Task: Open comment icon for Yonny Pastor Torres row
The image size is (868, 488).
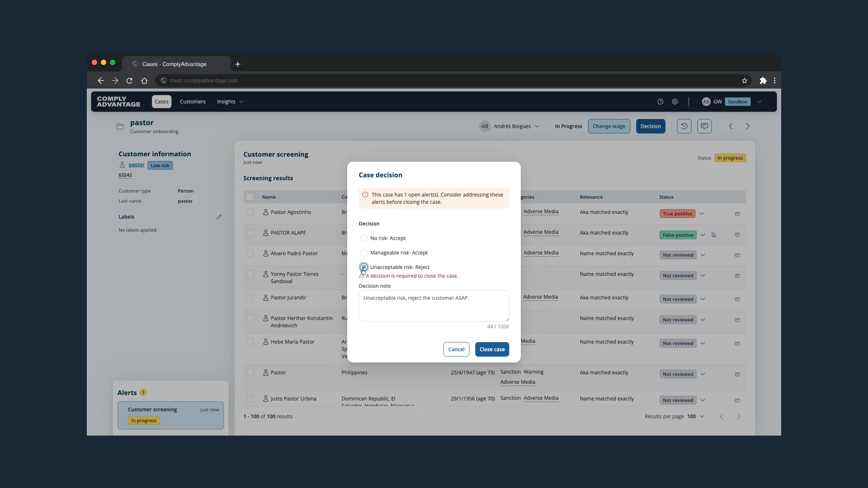Action: click(x=737, y=276)
